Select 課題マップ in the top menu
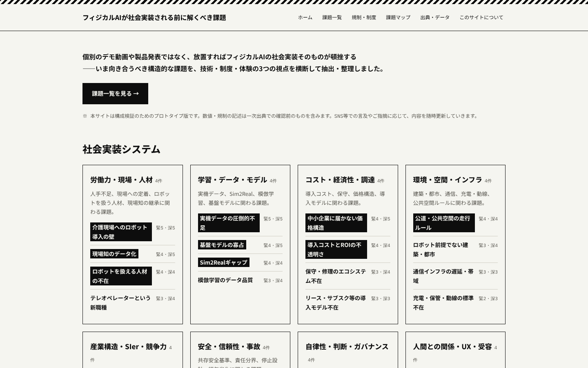 pos(398,17)
